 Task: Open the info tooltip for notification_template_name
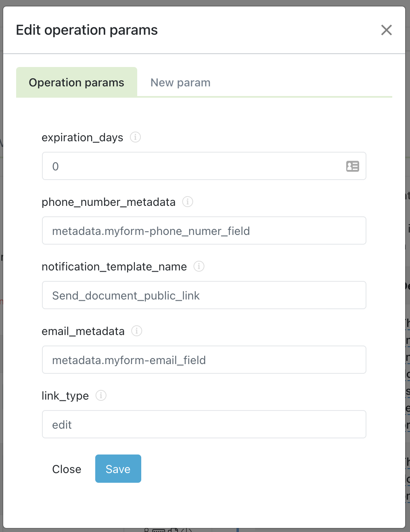[x=199, y=266]
